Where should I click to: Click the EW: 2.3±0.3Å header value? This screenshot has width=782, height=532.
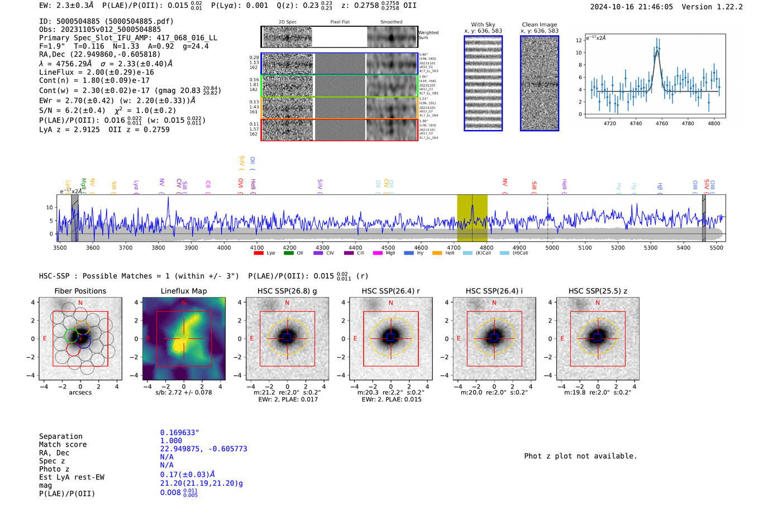[66, 6]
